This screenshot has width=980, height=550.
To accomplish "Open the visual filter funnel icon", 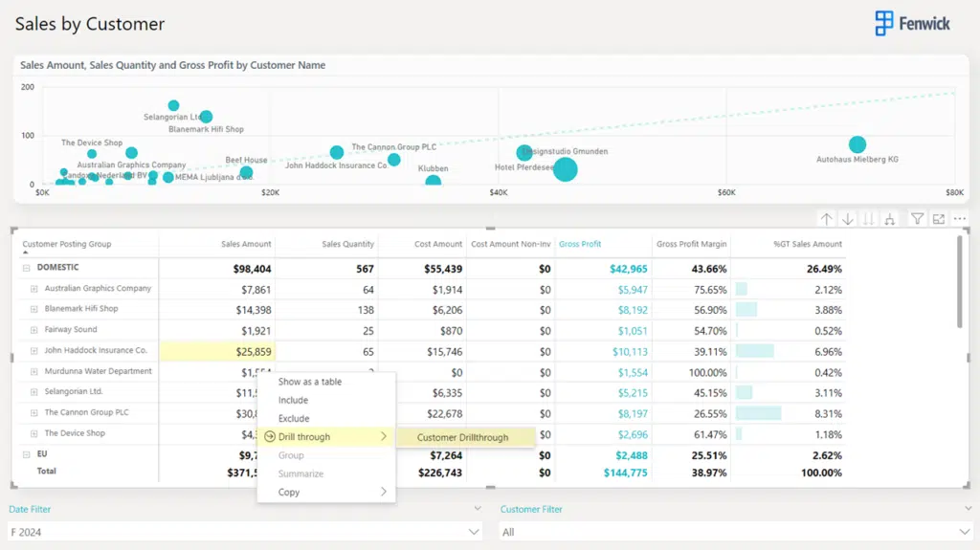I will tap(917, 219).
